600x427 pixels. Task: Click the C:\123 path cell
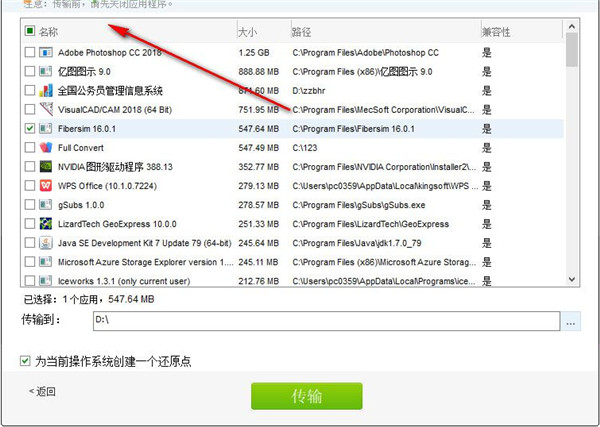click(x=305, y=148)
